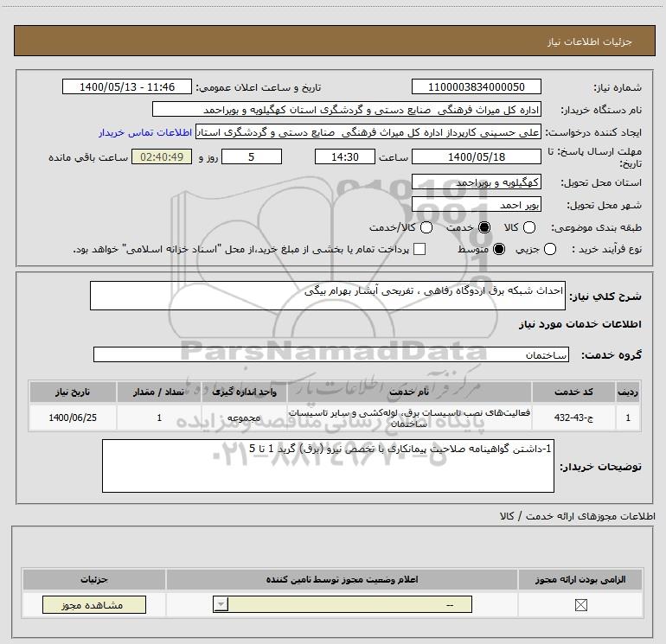The width and height of the screenshot is (666, 644).
Task: Select the خدمت category radio button
Action: click(484, 227)
